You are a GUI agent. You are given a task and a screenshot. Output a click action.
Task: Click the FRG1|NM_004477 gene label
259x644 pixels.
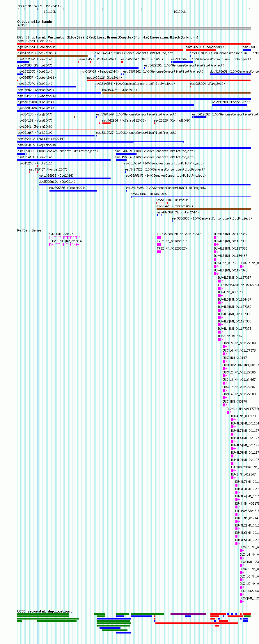[61, 234]
